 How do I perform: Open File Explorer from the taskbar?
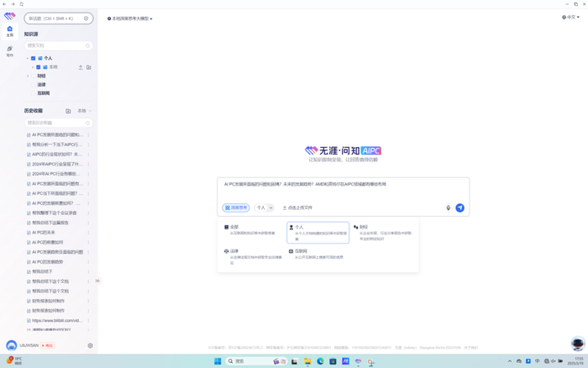coord(307,361)
